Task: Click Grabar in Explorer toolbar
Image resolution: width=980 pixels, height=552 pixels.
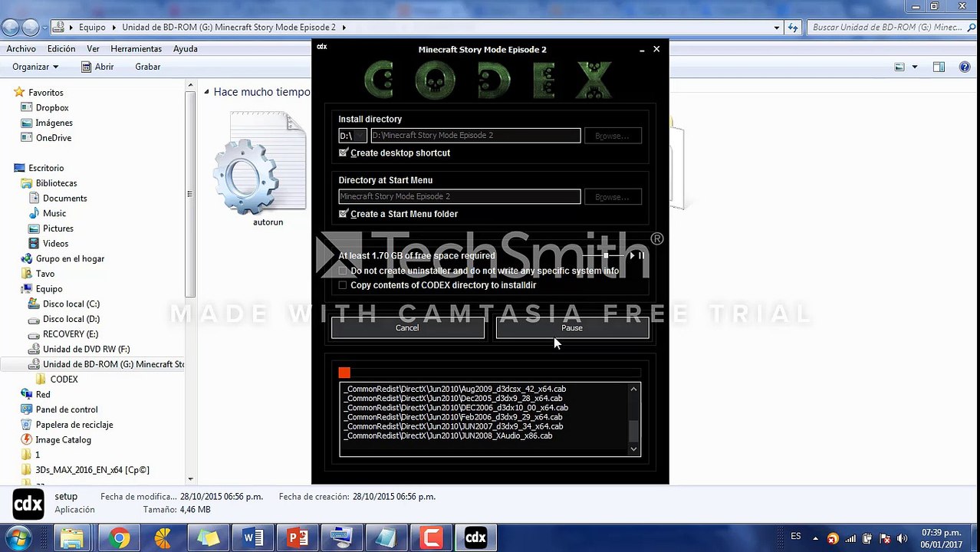Action: (x=148, y=67)
